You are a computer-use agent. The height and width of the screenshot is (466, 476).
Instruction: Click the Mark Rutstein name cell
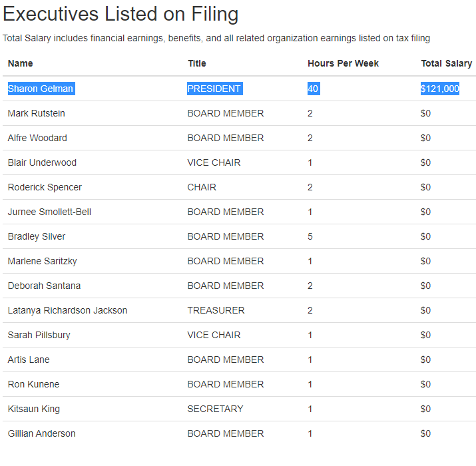(x=37, y=113)
